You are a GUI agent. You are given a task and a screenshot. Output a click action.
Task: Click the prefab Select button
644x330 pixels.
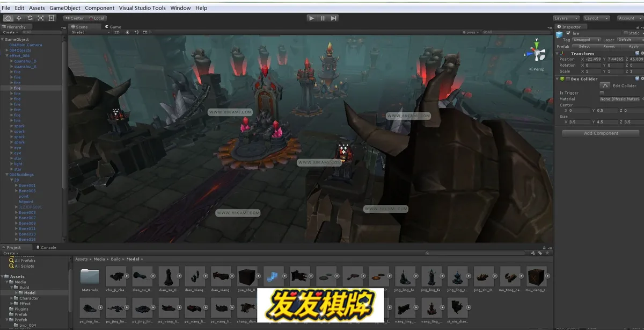584,46
